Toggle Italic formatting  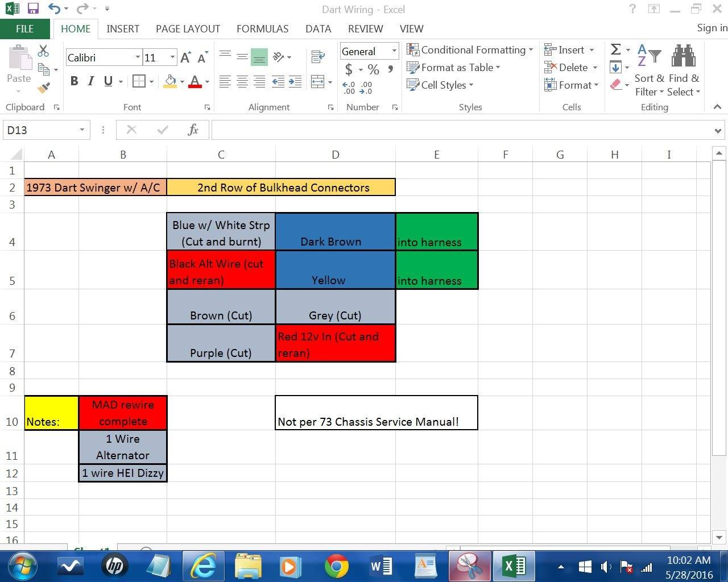[x=90, y=81]
